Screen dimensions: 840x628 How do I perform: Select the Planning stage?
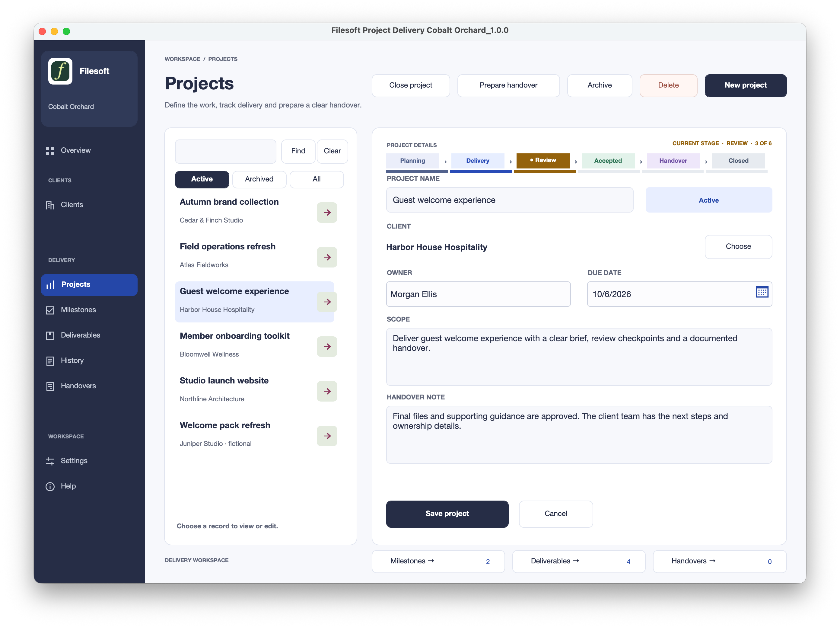tap(412, 161)
